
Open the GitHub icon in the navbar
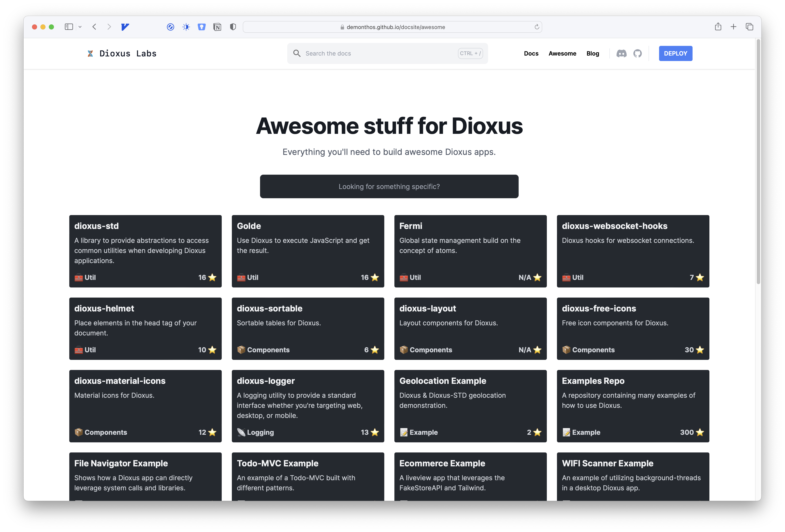[638, 53]
